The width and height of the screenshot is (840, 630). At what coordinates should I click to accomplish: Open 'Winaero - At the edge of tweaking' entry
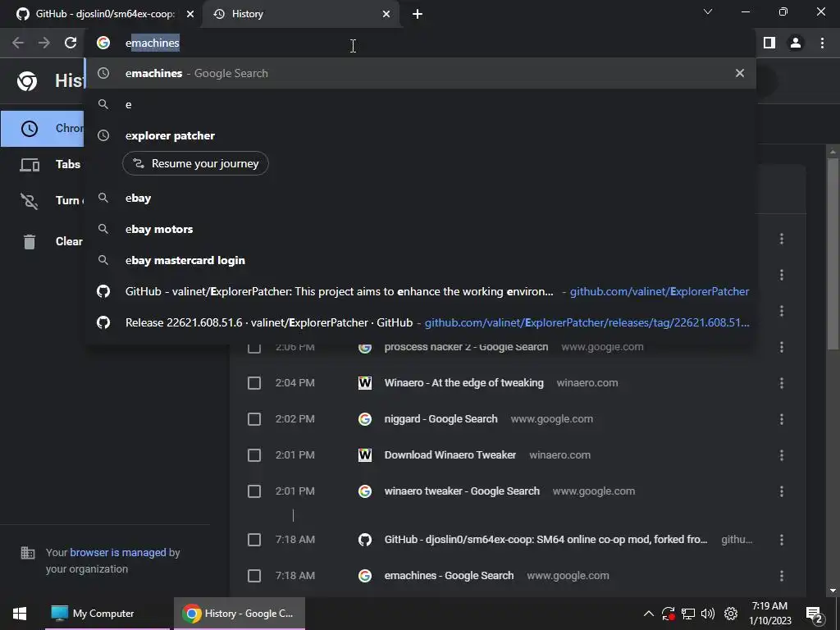[x=464, y=383]
